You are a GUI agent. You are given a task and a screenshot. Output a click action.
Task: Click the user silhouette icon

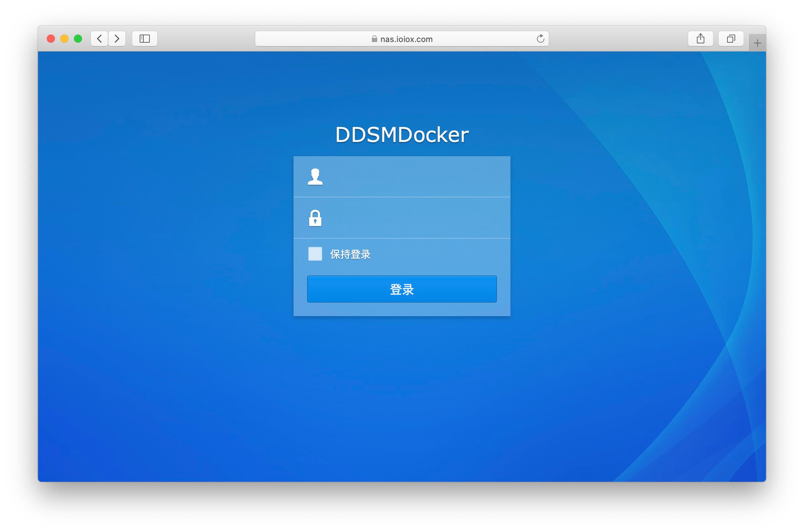[x=315, y=177]
